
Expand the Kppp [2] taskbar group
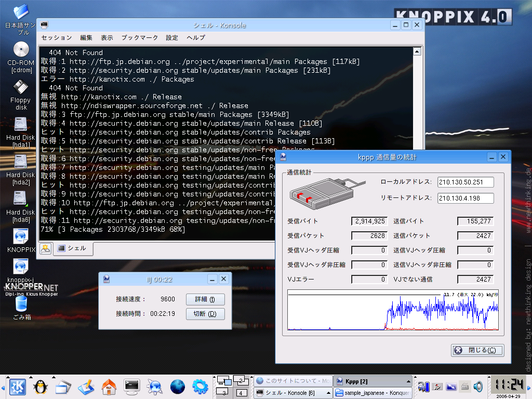[x=373, y=381]
